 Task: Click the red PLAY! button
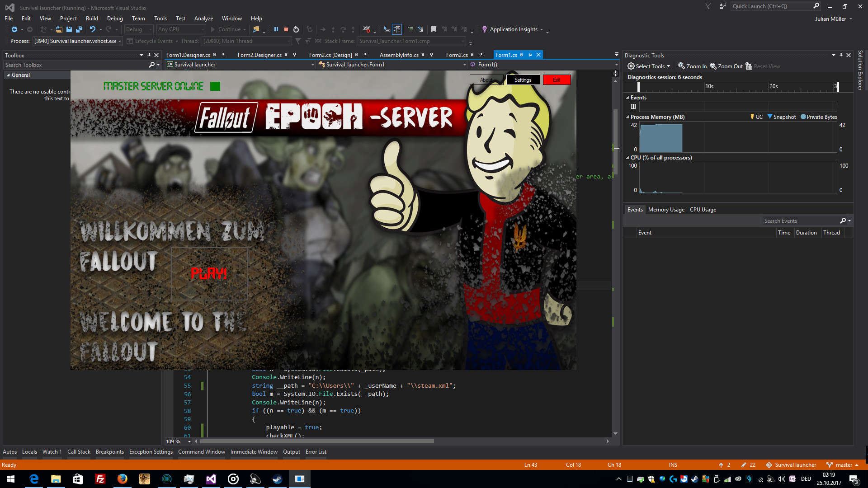point(209,273)
